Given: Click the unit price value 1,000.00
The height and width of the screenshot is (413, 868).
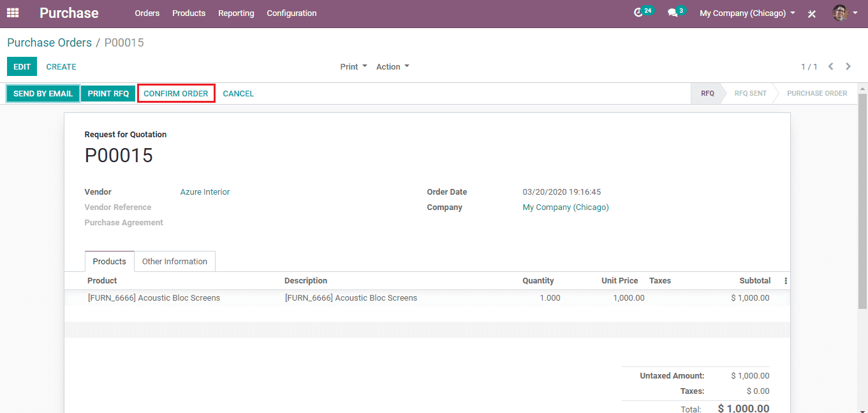Looking at the screenshot, I should pyautogui.click(x=629, y=297).
